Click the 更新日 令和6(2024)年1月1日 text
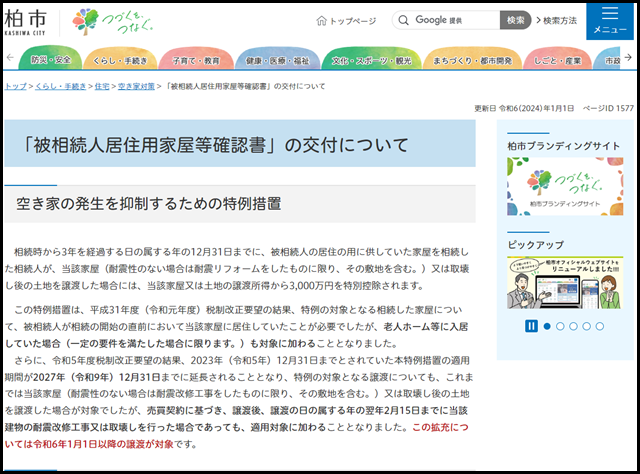This screenshot has height=474, width=640. pyautogui.click(x=524, y=108)
